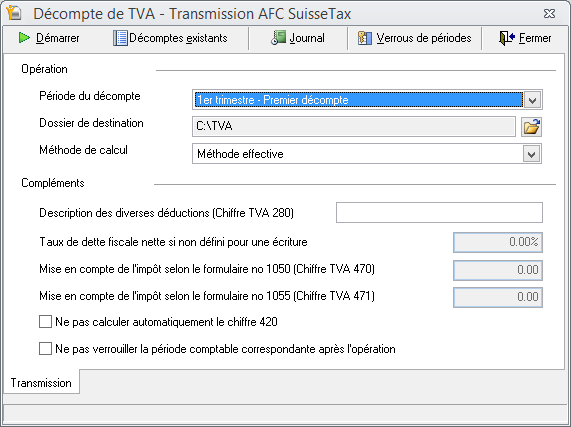The width and height of the screenshot is (571, 427).
Task: Open the Journal book icon
Action: (x=278, y=38)
